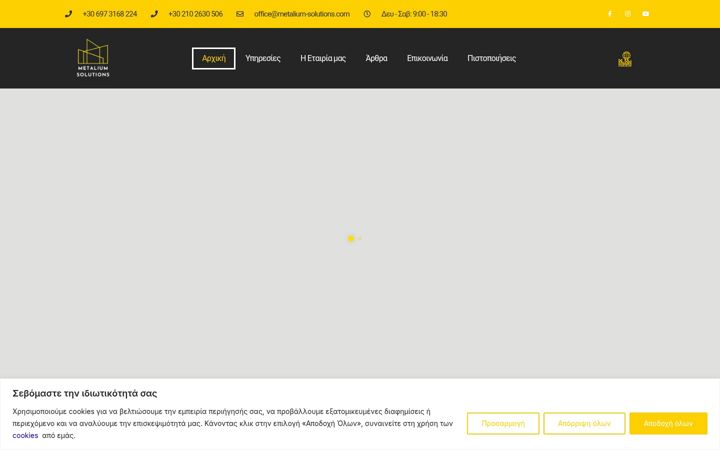
Task: Accept cookies with Αποδοχή όλων
Action: click(x=668, y=423)
